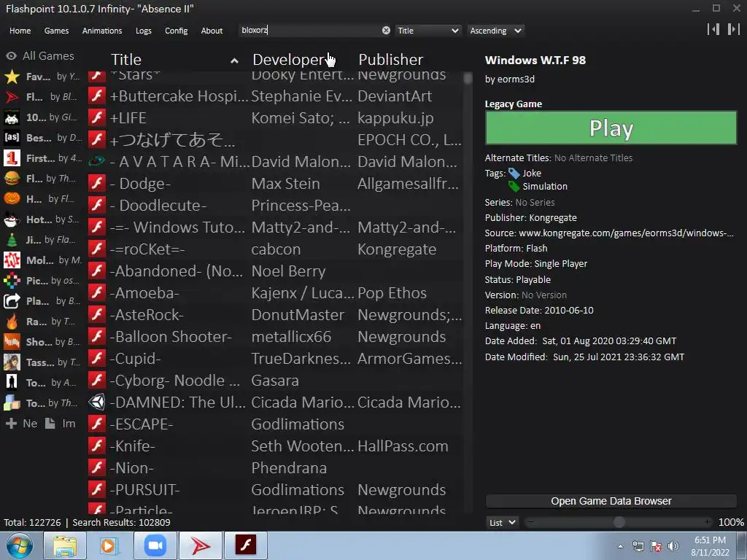Viewport: 747px width, 560px height.
Task: Select the Sho playlist orange icon
Action: (x=12, y=342)
